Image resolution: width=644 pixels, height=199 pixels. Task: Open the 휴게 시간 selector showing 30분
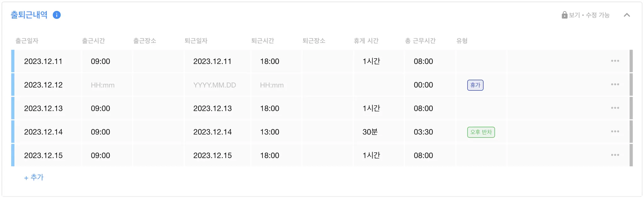coord(379,132)
